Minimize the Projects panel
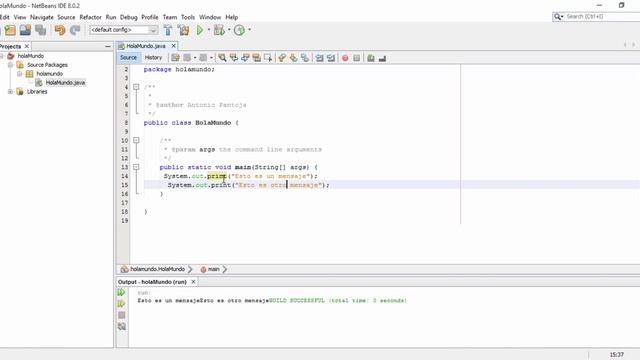The height and width of the screenshot is (360, 640). 108,47
